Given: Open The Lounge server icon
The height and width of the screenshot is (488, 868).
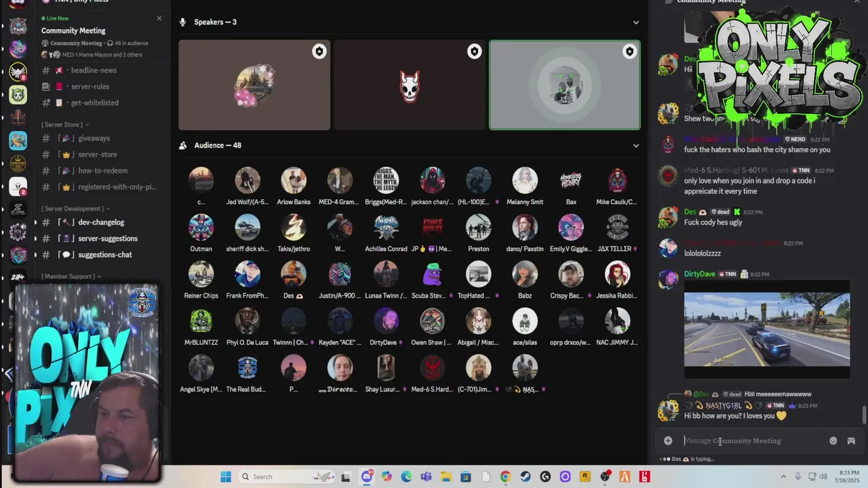Looking at the screenshot, I should click(18, 209).
